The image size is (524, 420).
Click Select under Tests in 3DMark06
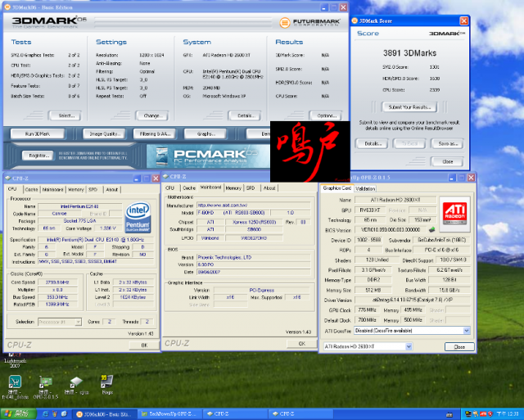coord(65,115)
